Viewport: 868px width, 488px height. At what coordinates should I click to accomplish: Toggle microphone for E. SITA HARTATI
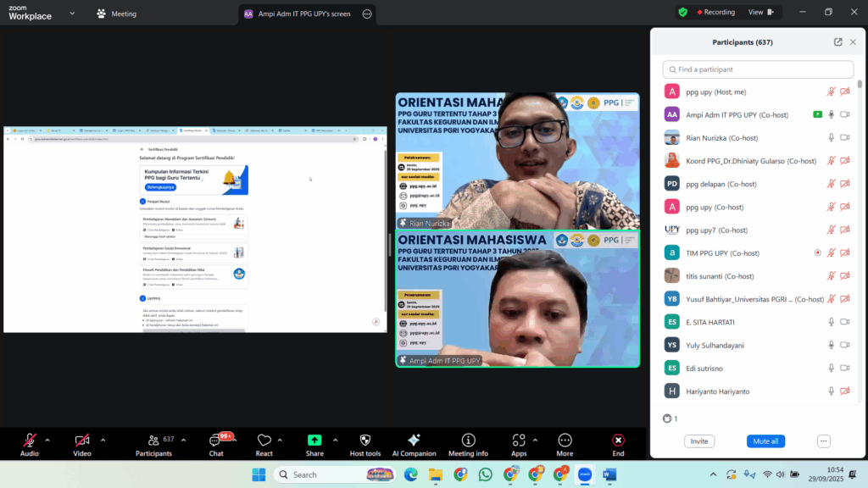[x=831, y=322]
